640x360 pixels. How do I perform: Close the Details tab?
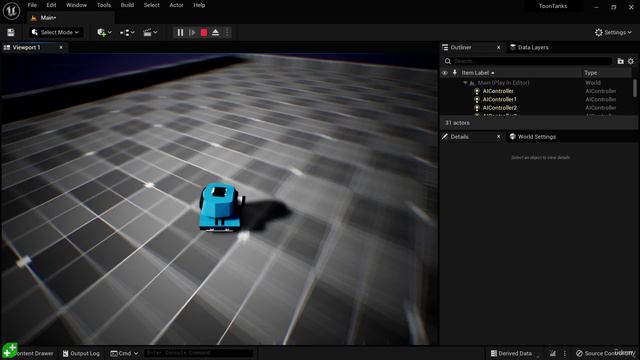point(498,137)
